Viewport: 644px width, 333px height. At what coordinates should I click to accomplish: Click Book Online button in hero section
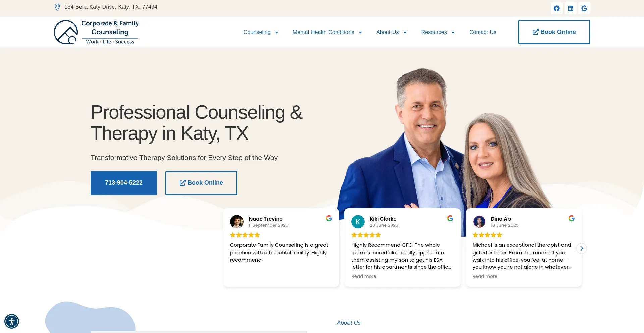coord(201,183)
